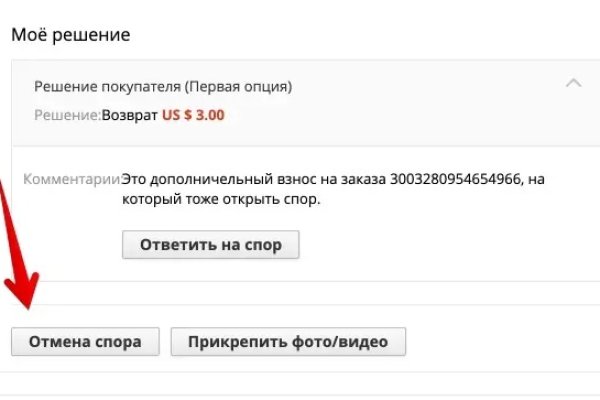
Task: Click the 'Решение:' label
Action: tap(66, 115)
